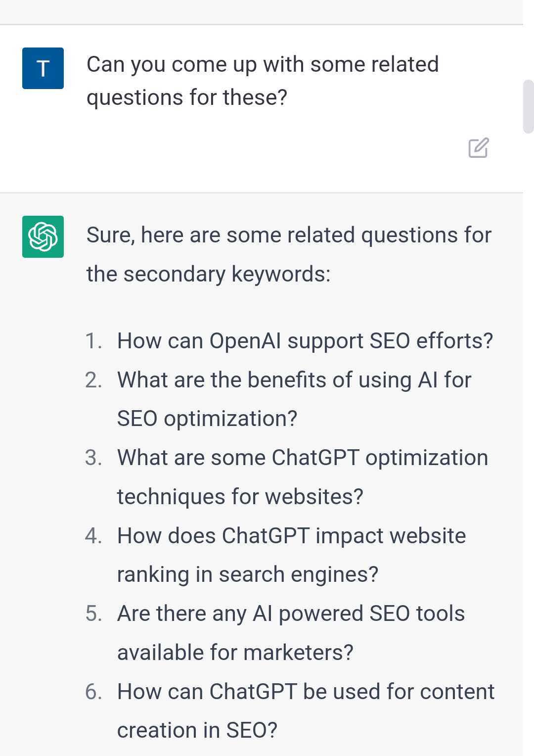Click the list number 1 marker
Image resolution: width=534 pixels, height=756 pixels.
point(93,341)
